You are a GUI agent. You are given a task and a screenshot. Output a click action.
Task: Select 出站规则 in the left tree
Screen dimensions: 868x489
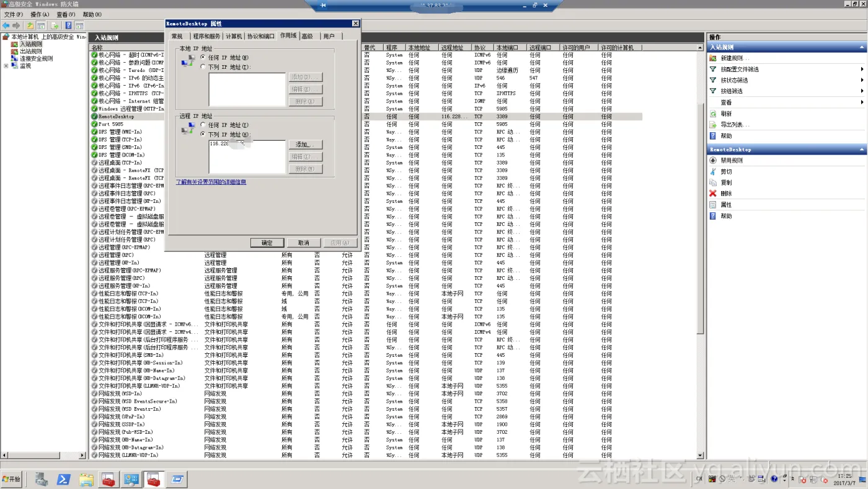pyautogui.click(x=30, y=52)
